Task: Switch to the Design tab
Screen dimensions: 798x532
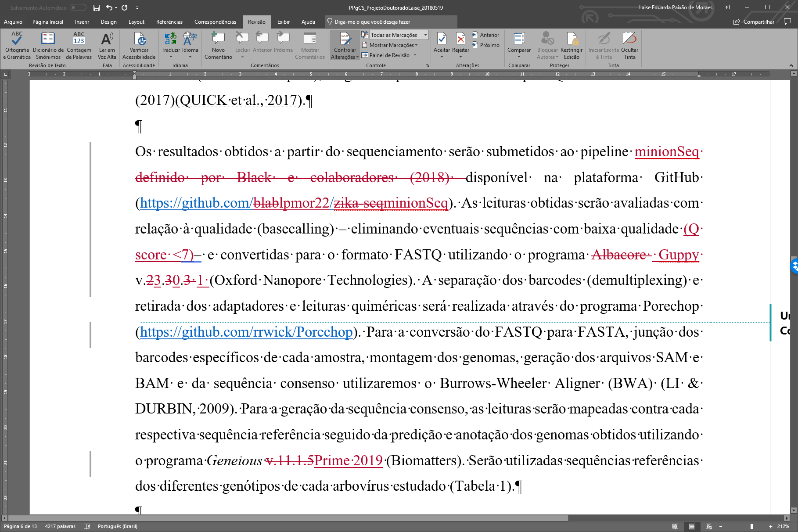Action: (109, 22)
